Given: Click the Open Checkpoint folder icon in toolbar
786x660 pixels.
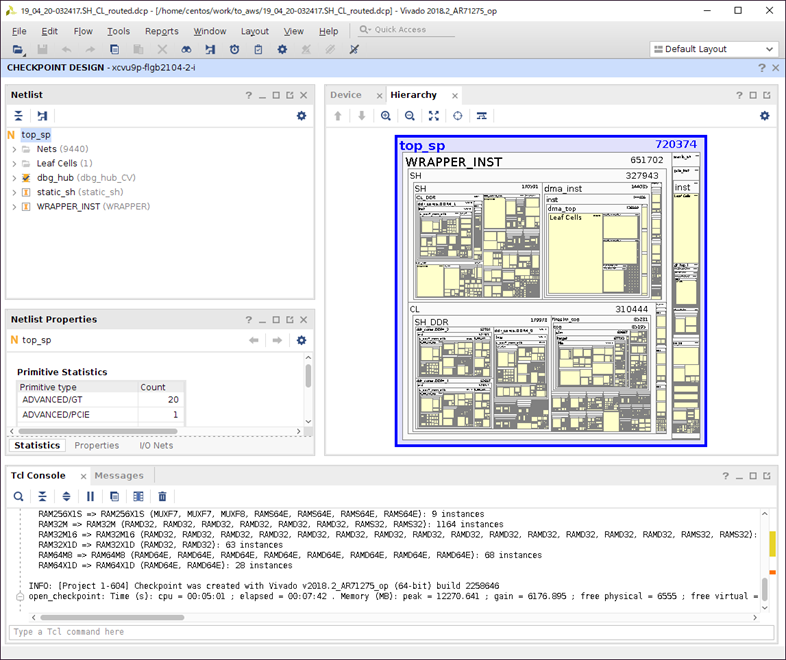Looking at the screenshot, I should coord(18,49).
